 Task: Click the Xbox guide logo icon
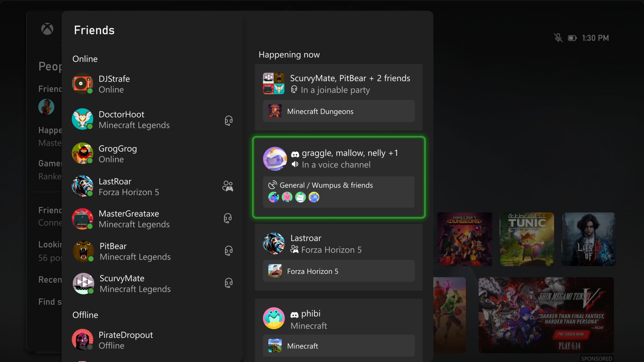tap(47, 29)
